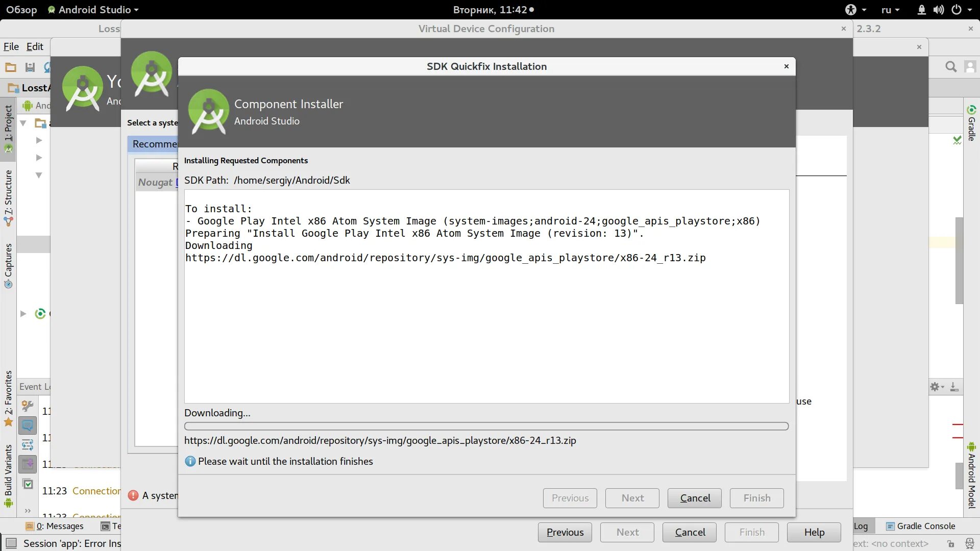
Task: Click mark all as read checkmark icon
Action: [x=28, y=484]
